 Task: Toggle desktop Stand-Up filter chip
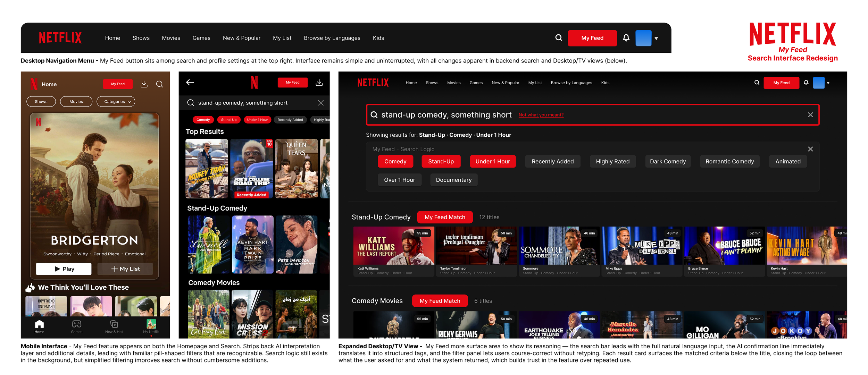441,161
